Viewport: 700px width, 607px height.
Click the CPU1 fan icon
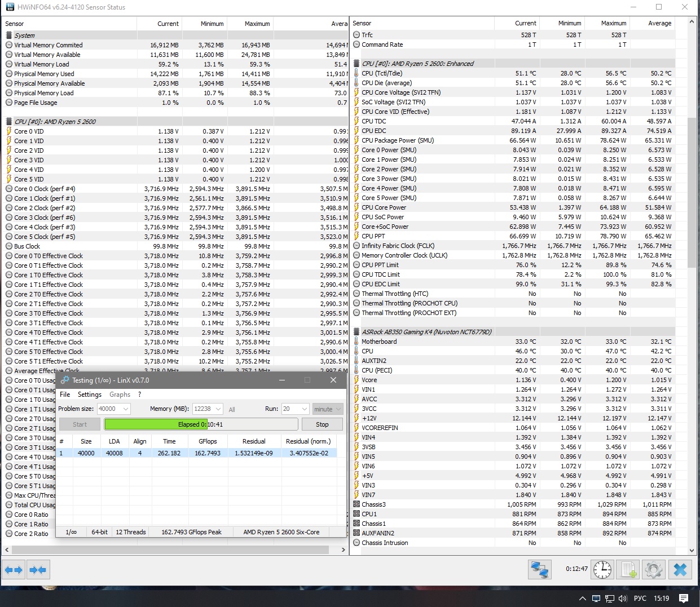click(x=356, y=514)
